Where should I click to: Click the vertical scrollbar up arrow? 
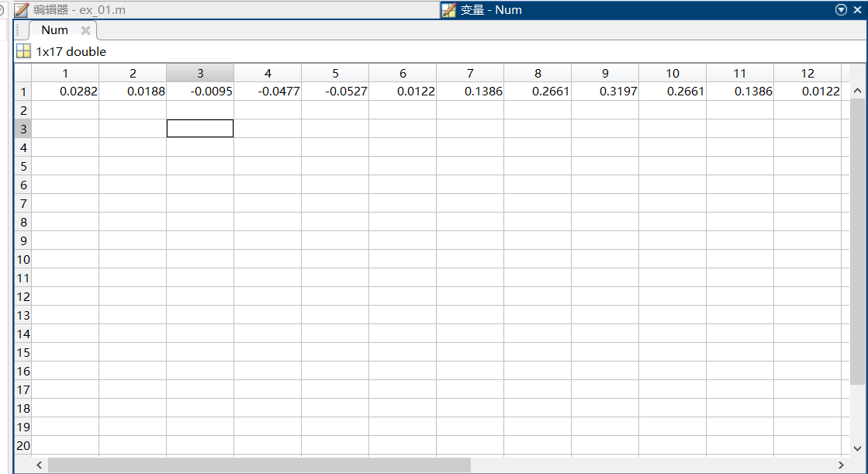857,90
